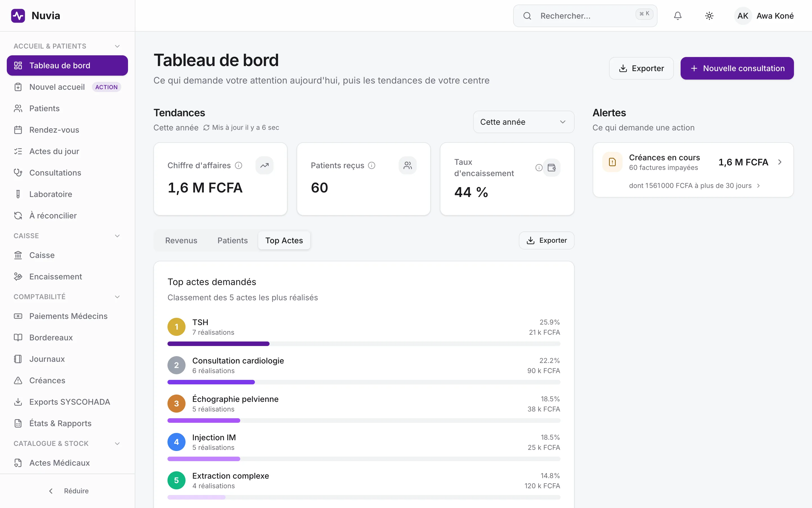
Task: Select the Top Actes tab
Action: tap(284, 240)
